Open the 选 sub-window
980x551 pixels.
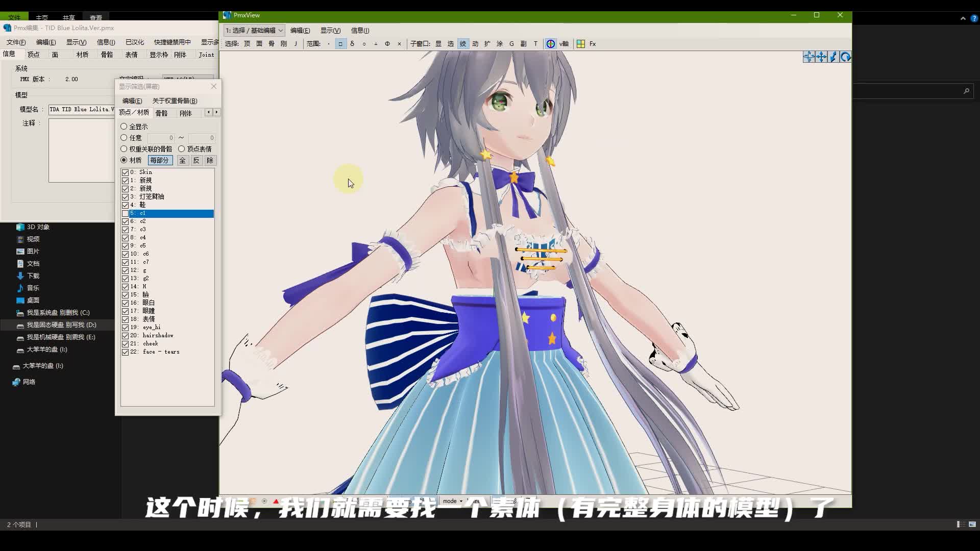coord(451,44)
